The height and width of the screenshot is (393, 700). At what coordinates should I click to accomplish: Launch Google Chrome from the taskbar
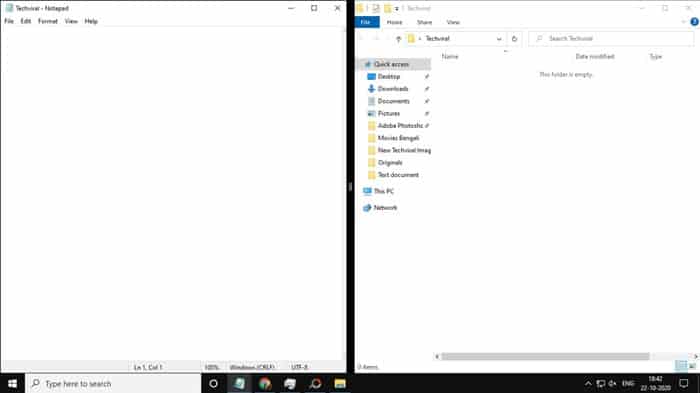(265, 384)
